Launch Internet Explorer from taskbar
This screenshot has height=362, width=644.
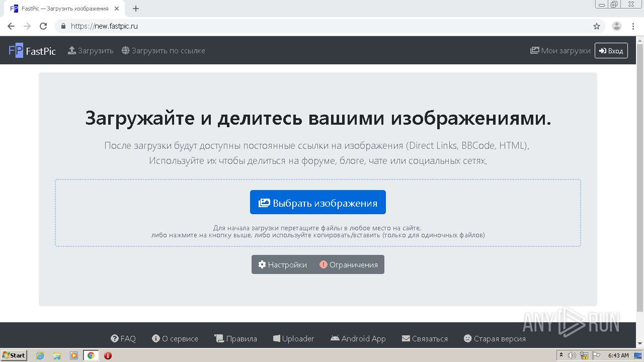(x=40, y=355)
